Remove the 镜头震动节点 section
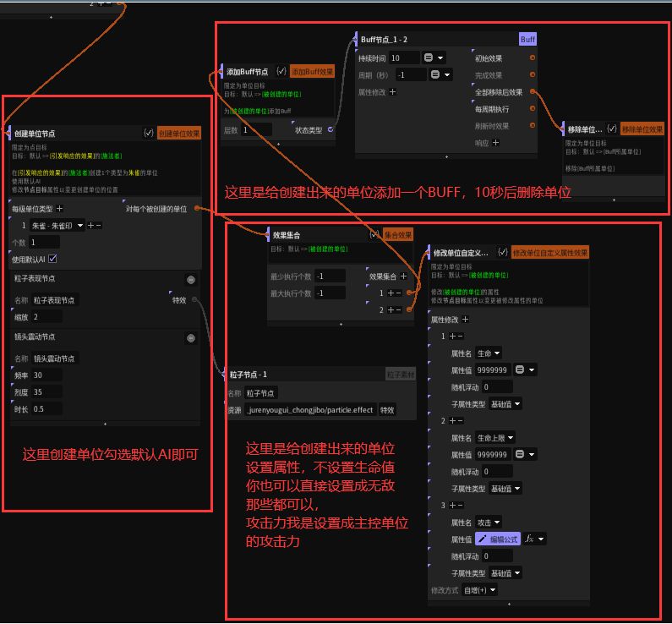This screenshot has height=624, width=672. [191, 338]
